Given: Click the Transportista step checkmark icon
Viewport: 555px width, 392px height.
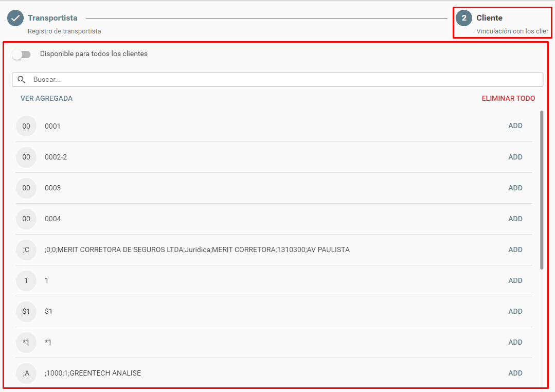Looking at the screenshot, I should coord(15,18).
